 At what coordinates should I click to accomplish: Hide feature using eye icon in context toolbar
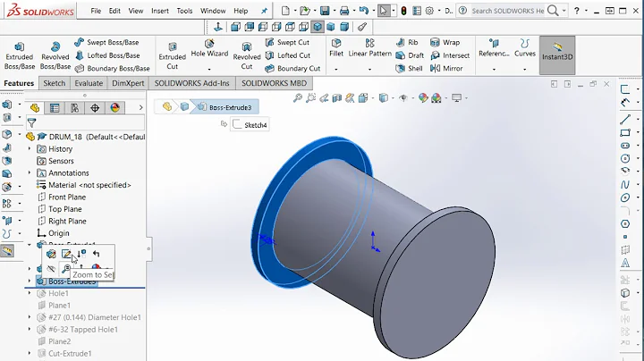[51, 269]
